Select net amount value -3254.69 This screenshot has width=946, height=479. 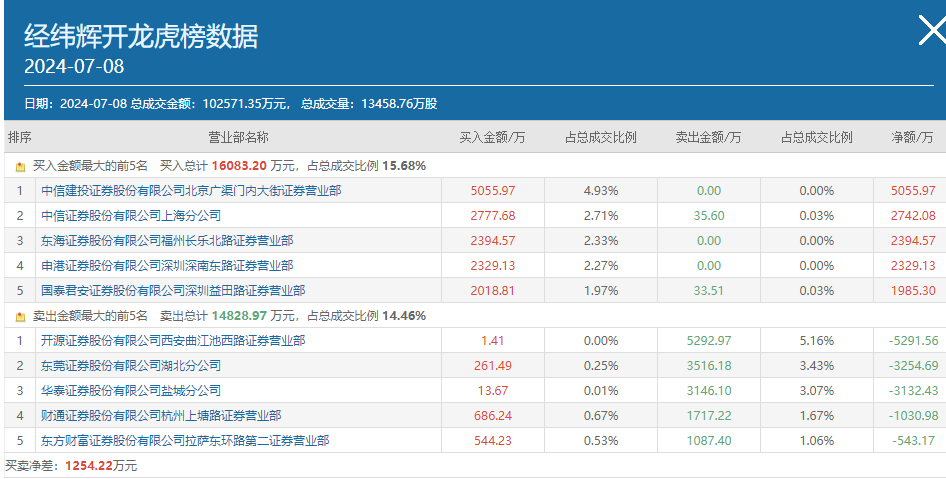pyautogui.click(x=913, y=366)
